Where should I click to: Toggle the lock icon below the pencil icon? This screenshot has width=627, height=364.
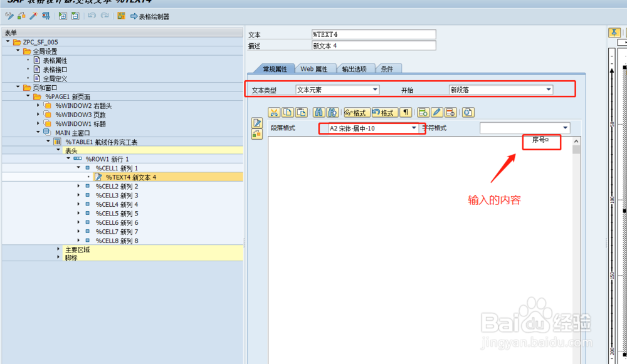[256, 134]
